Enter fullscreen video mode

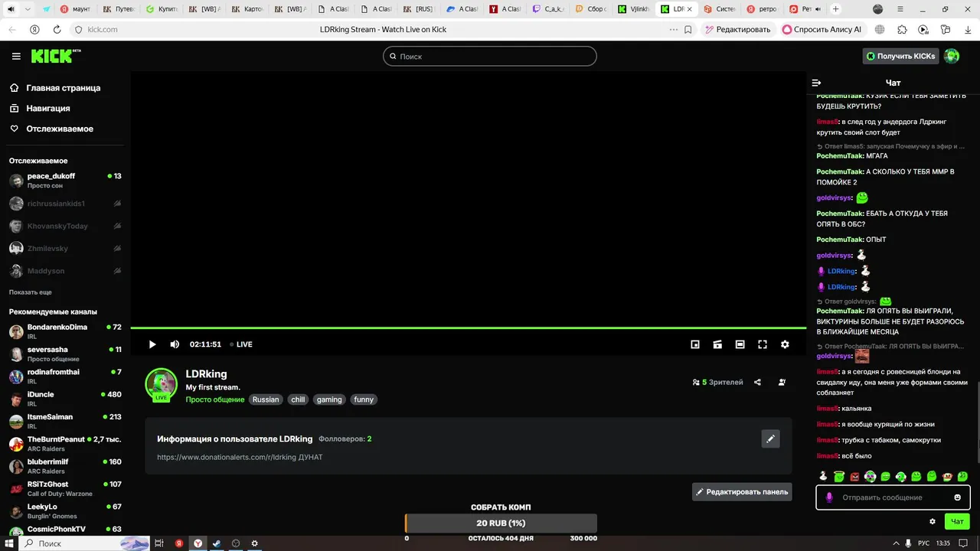763,344
